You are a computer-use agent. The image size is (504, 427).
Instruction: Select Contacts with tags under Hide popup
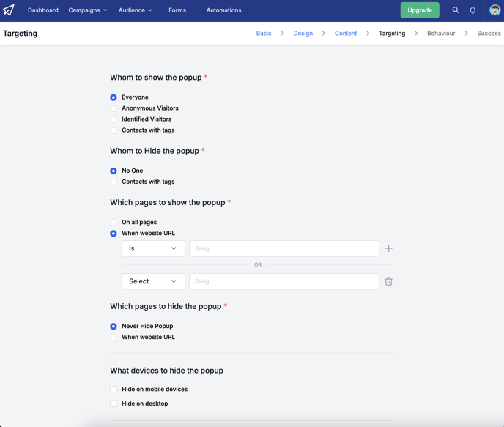pyautogui.click(x=113, y=182)
